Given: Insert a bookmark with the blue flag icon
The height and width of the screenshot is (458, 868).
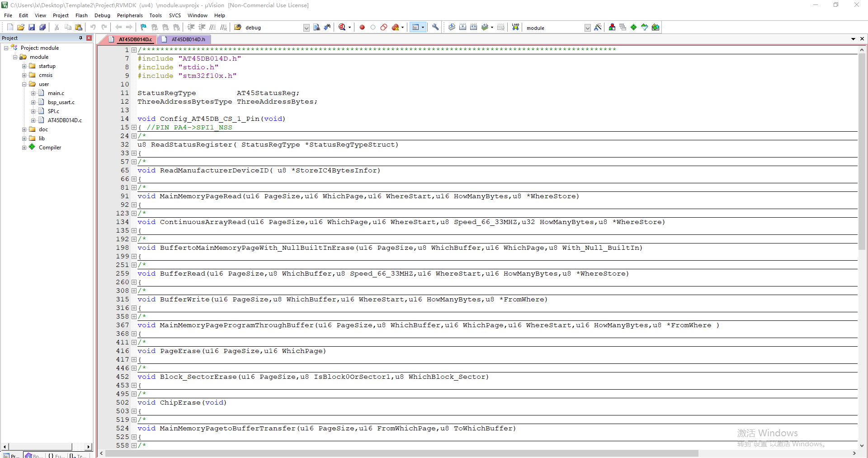Looking at the screenshot, I should 144,27.
